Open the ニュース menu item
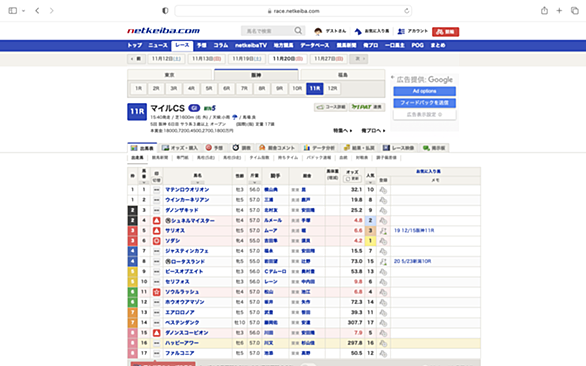 [x=158, y=45]
